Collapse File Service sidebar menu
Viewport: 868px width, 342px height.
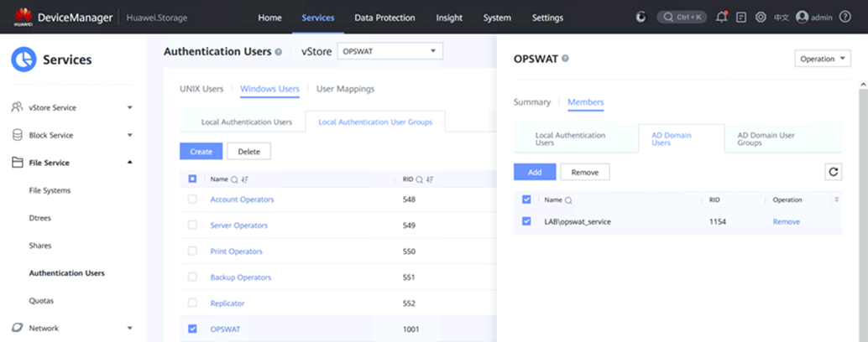pyautogui.click(x=129, y=163)
